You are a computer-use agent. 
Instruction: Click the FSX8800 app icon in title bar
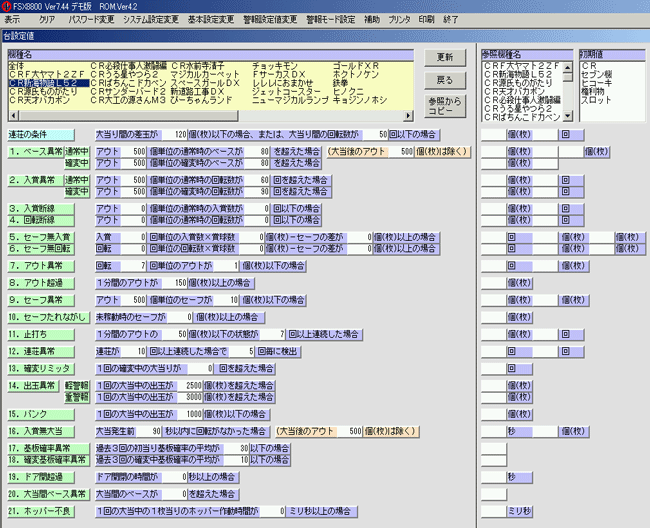[x=6, y=6]
